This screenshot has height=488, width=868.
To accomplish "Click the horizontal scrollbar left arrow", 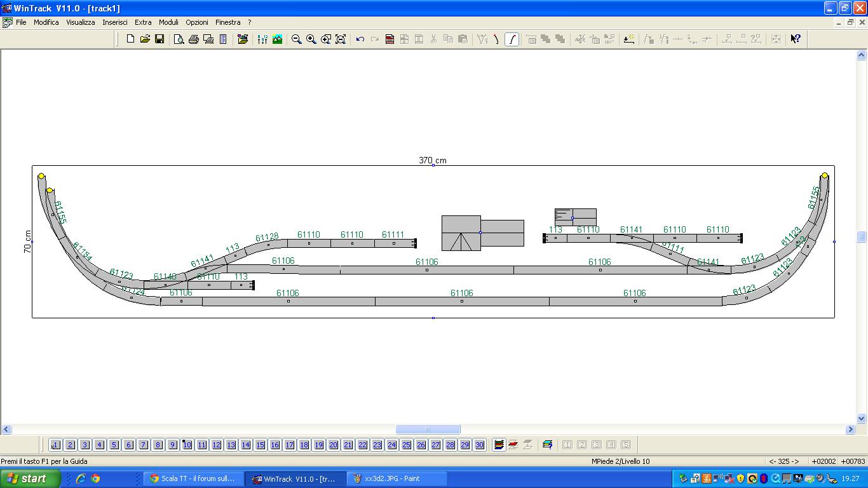I will 6,430.
